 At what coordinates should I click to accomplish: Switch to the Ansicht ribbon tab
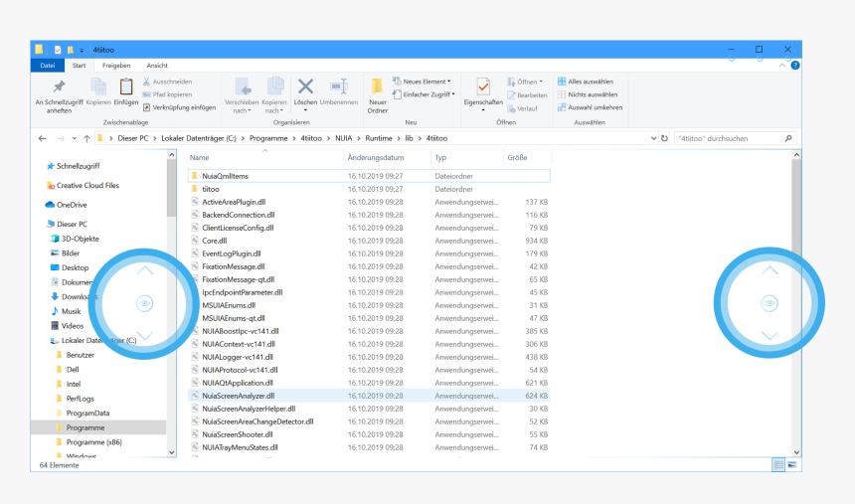(x=157, y=66)
